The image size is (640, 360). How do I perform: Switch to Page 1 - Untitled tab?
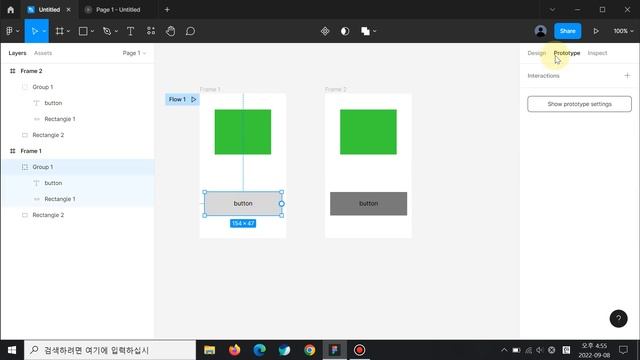[118, 9]
